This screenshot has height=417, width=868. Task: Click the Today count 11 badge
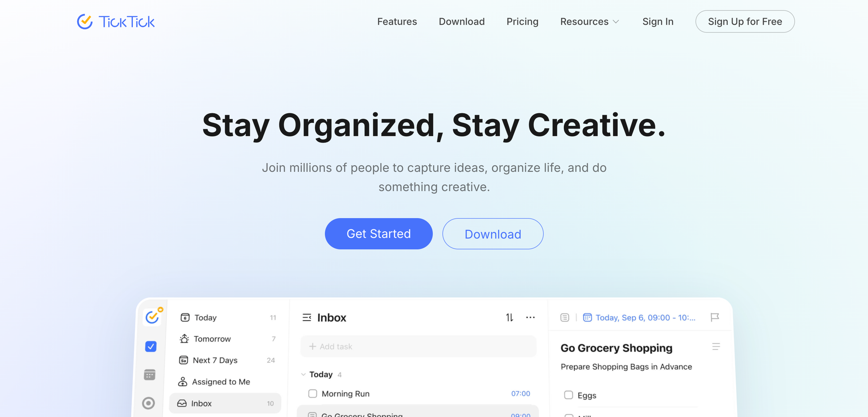click(x=273, y=318)
